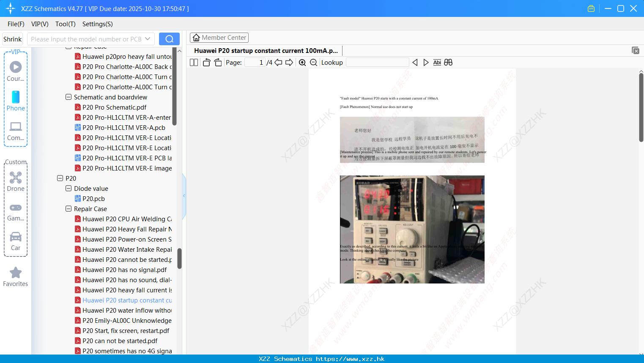Click the file tree vertical scrollbar thumb
The width and height of the screenshot is (644, 363).
pos(179,258)
